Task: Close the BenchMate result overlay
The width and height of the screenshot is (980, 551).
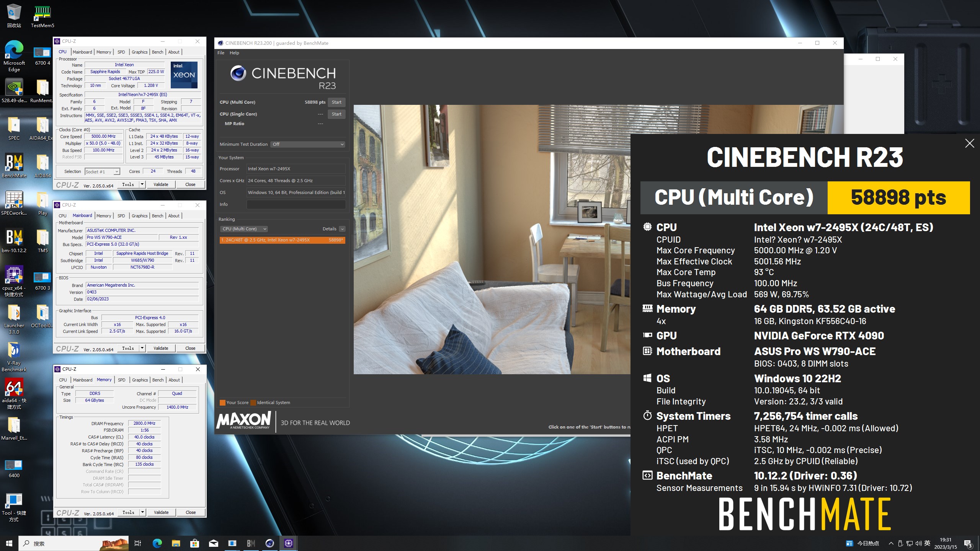Action: (970, 143)
